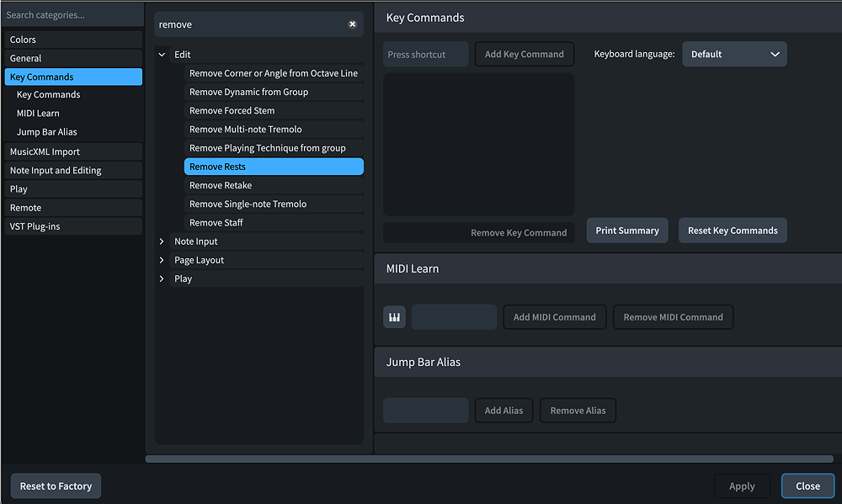Clear the search field using the X icon
This screenshot has width=842, height=504.
(x=353, y=24)
